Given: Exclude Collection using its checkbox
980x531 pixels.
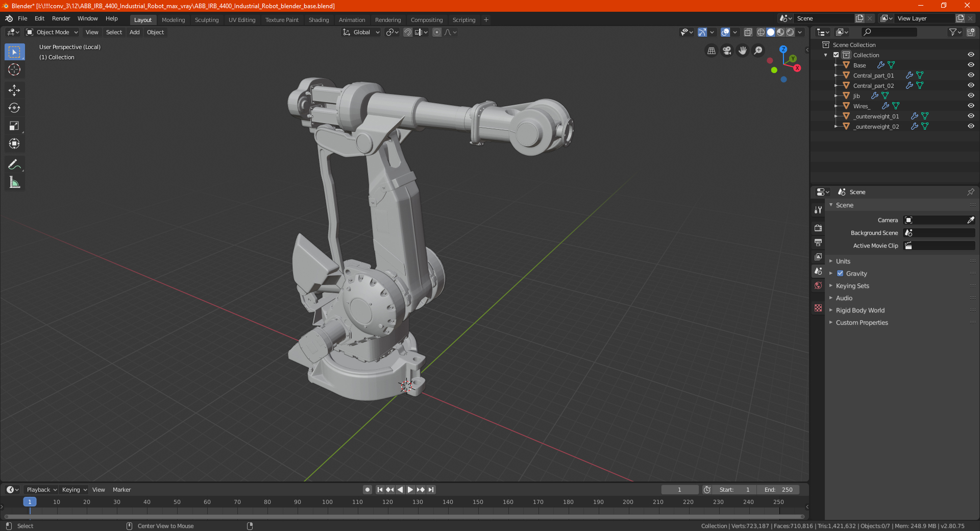Looking at the screenshot, I should (x=836, y=55).
